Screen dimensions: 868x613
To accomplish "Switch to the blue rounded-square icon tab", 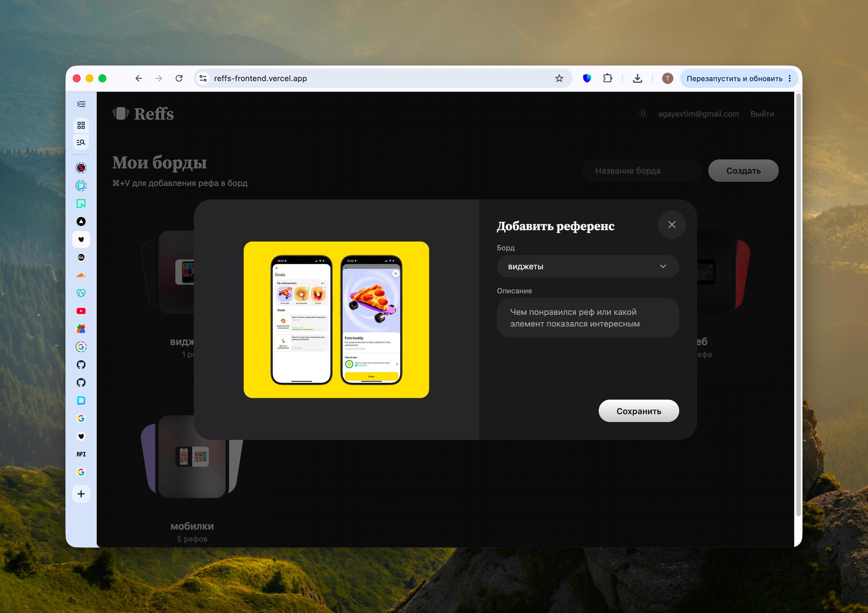I will (81, 185).
